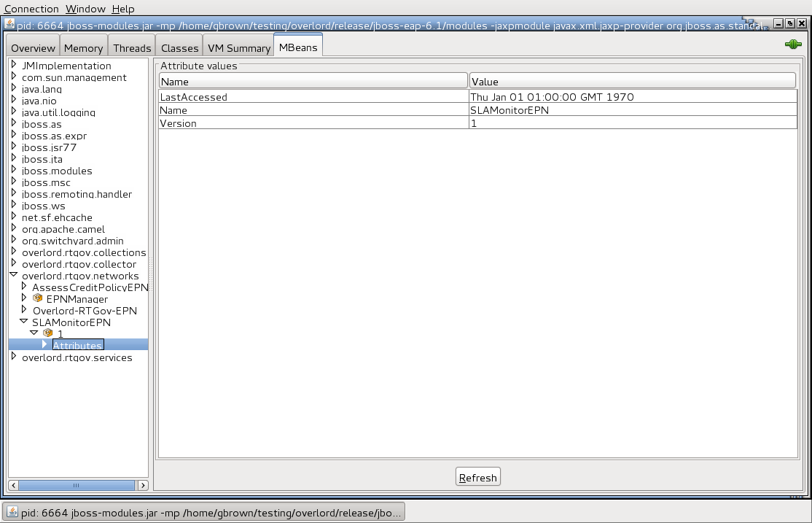Expand the jboss.modules tree node

(x=13, y=171)
